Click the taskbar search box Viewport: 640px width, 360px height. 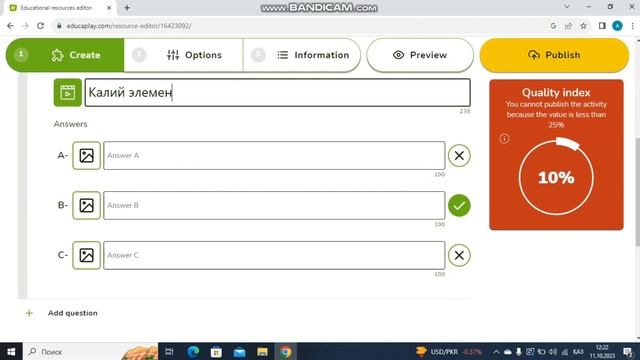(x=90, y=351)
